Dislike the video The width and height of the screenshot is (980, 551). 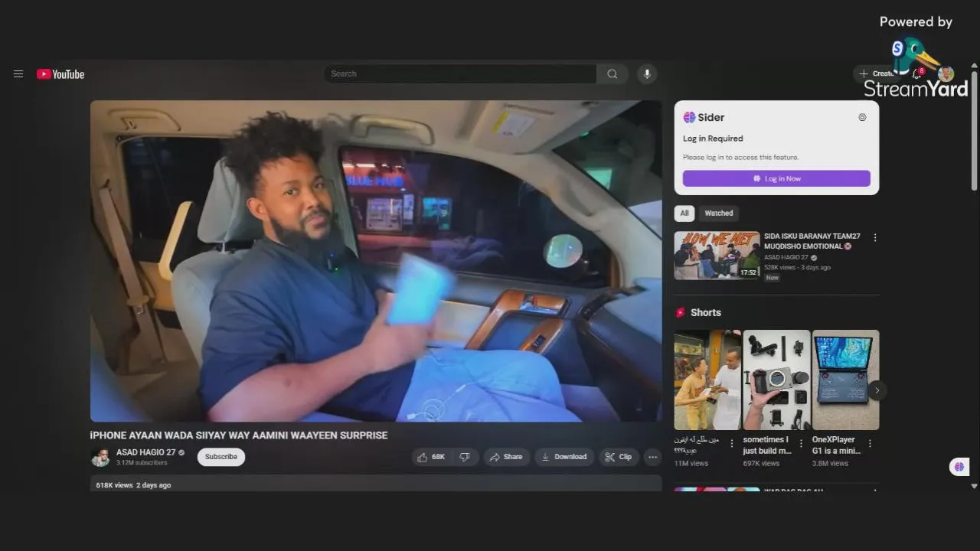pos(465,457)
